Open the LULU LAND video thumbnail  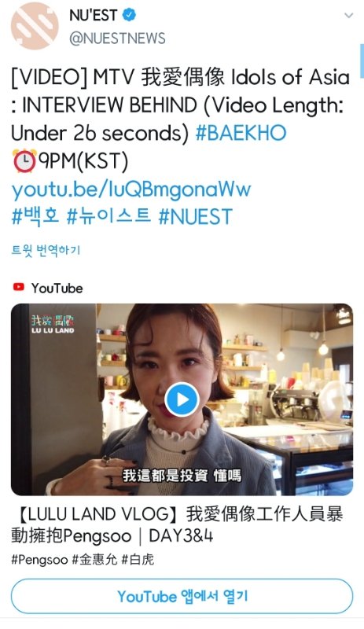click(x=182, y=399)
